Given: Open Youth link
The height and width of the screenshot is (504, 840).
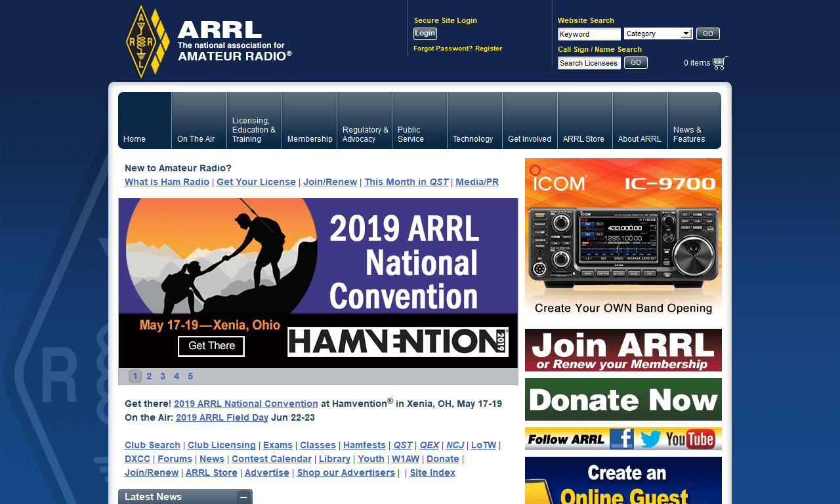Looking at the screenshot, I should pyautogui.click(x=371, y=459).
